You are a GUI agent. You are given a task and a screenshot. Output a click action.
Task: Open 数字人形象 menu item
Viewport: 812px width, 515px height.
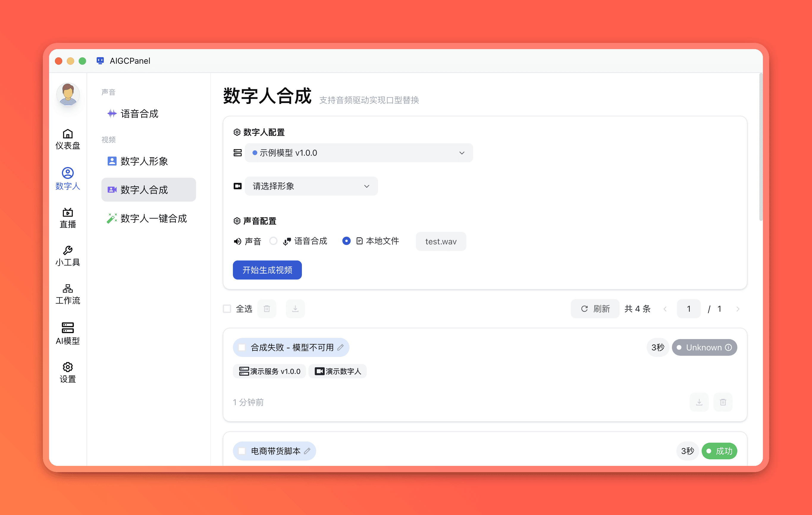pyautogui.click(x=148, y=161)
